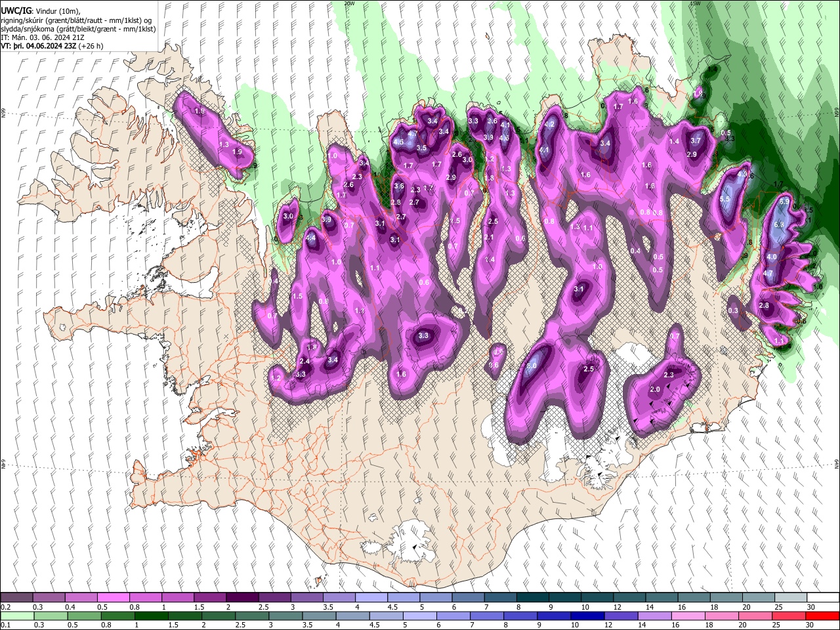Click the 'slydda/snjókoma' legend description line
The height and width of the screenshot is (630, 840).
[78, 29]
